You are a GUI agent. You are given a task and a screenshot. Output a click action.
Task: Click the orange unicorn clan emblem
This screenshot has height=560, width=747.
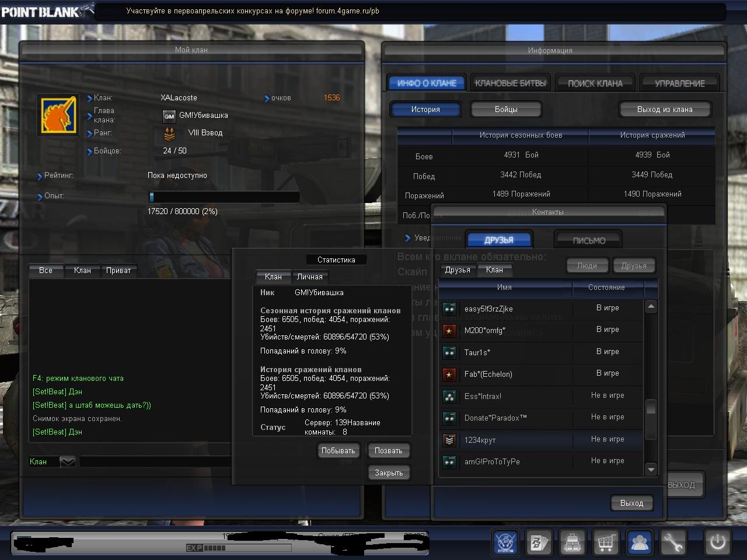[x=58, y=115]
